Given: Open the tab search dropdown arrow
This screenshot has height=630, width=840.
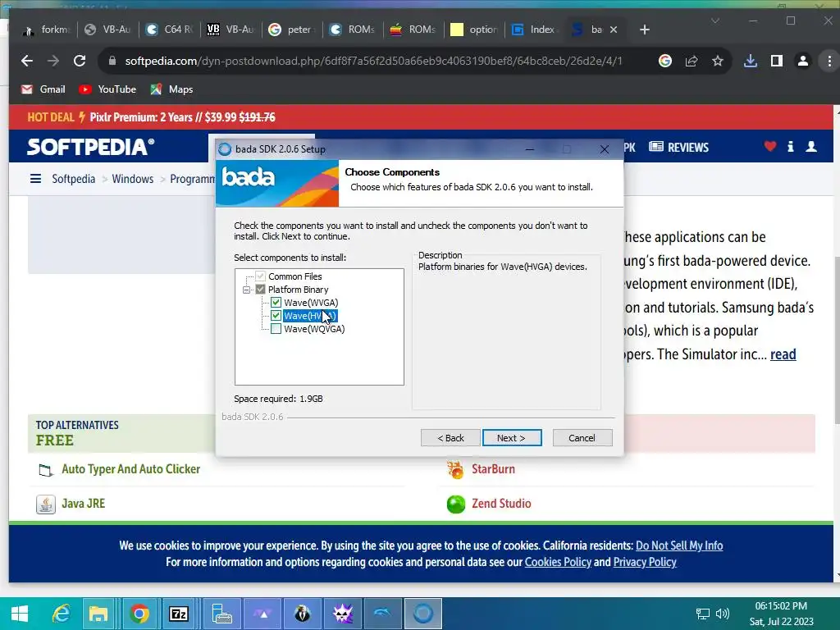Looking at the screenshot, I should [x=715, y=21].
